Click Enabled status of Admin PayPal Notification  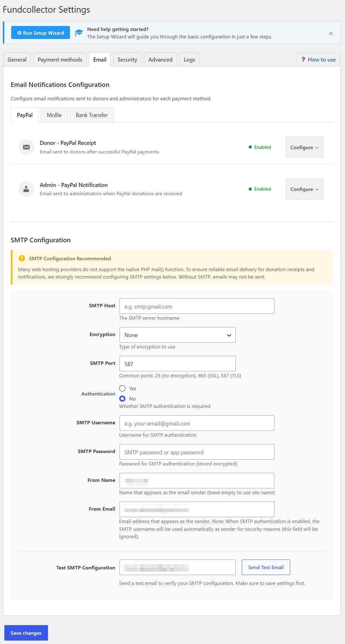tap(260, 189)
